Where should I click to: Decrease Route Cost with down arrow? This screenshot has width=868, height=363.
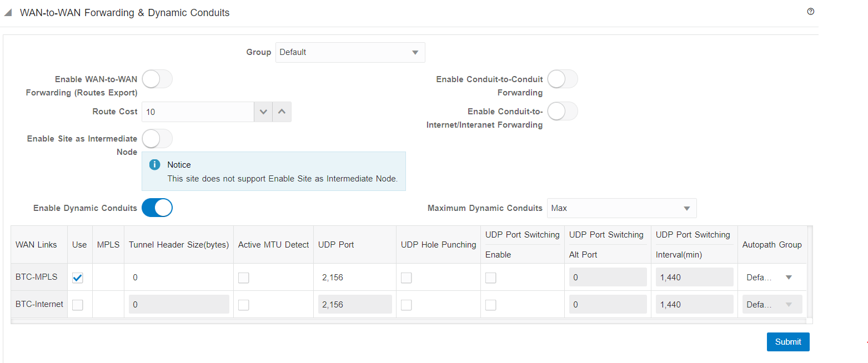263,112
